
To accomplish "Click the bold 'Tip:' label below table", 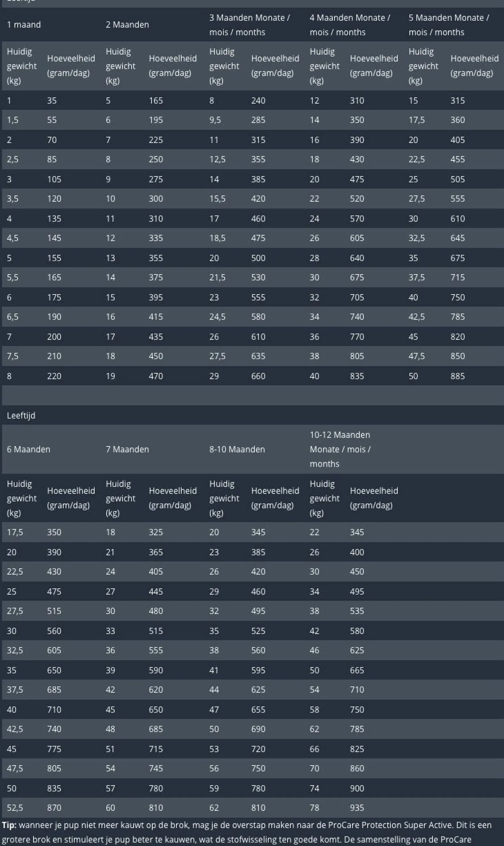I will pyautogui.click(x=9, y=825).
